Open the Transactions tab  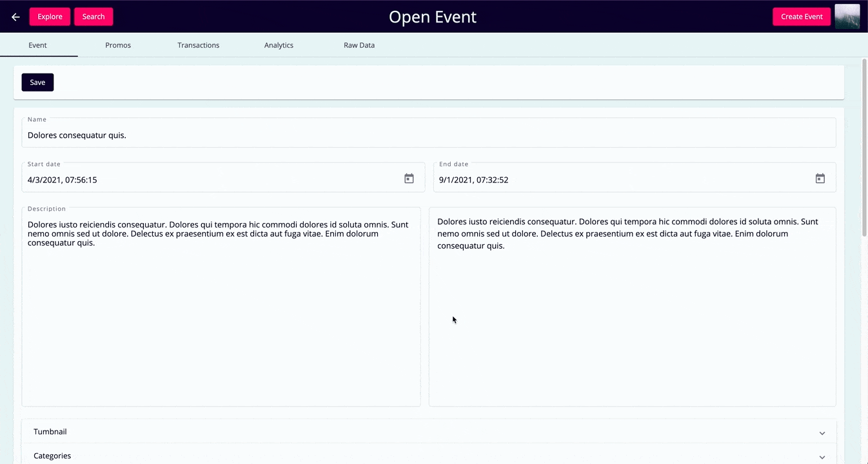[199, 45]
